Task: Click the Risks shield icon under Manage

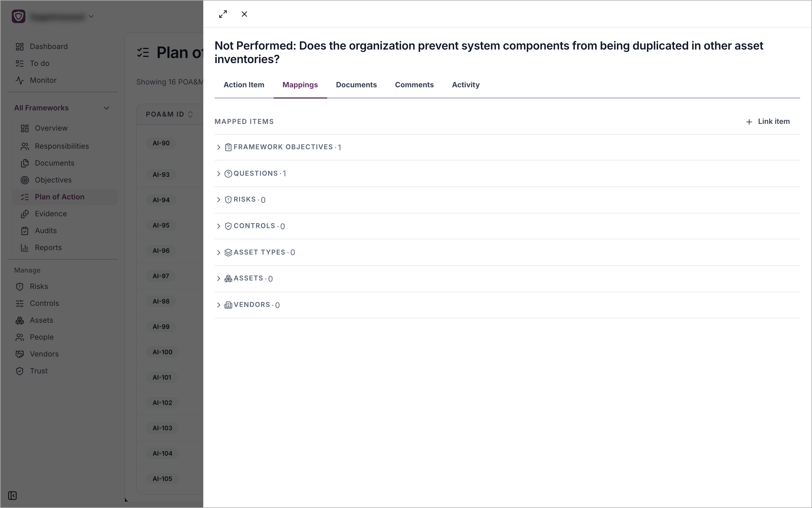Action: (x=19, y=287)
